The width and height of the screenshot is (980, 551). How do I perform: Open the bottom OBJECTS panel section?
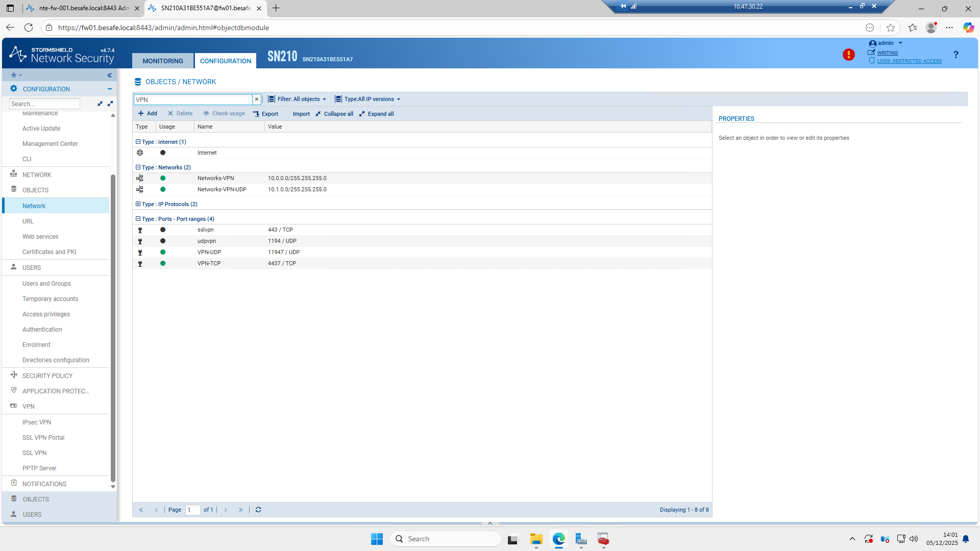tap(59, 499)
